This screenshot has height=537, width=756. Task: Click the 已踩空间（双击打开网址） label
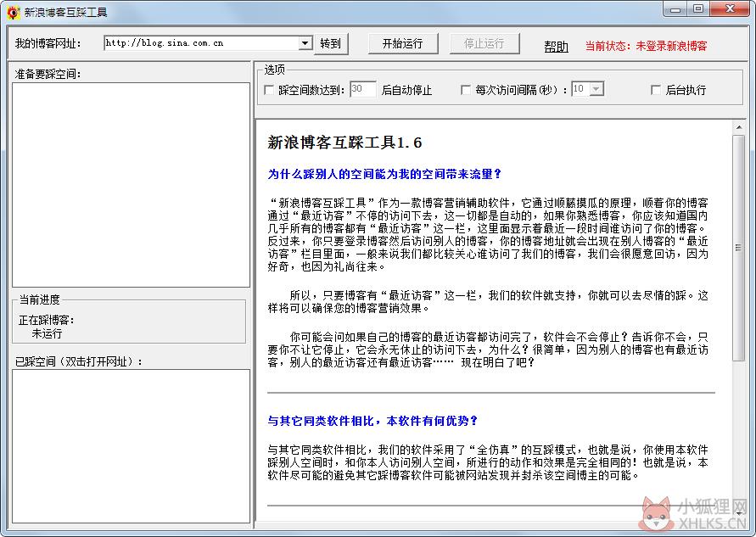[79, 361]
